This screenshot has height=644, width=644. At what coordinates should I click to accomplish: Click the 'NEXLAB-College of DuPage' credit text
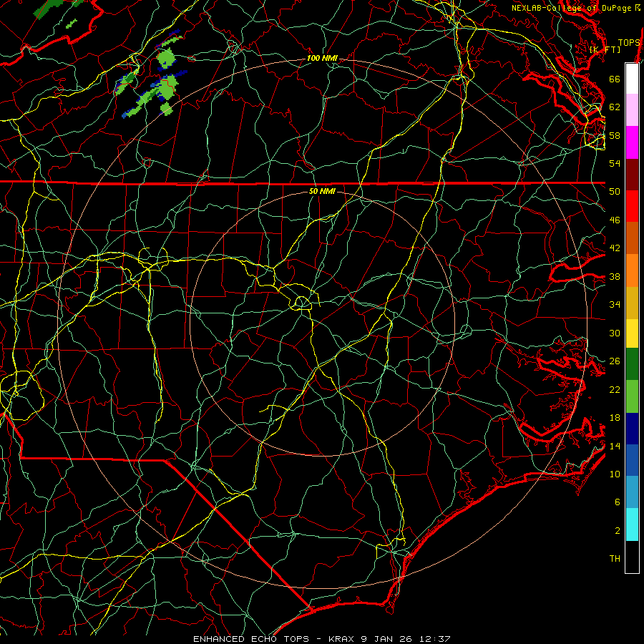[571, 8]
